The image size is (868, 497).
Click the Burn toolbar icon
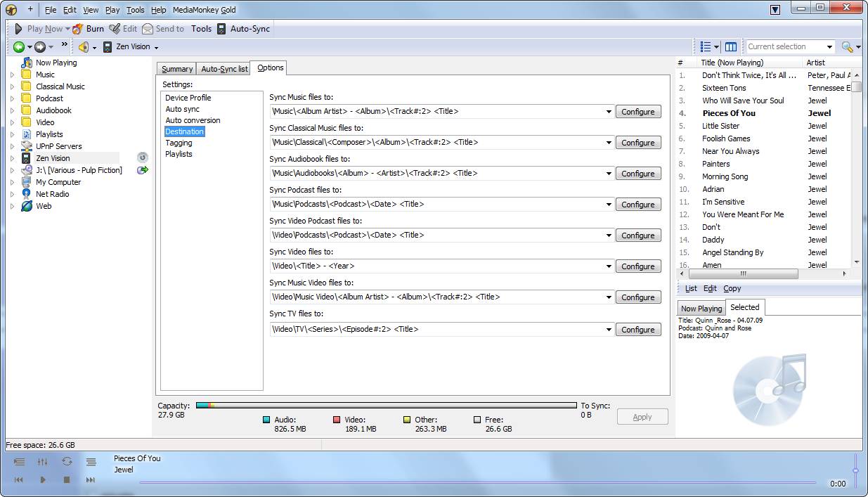(x=77, y=29)
